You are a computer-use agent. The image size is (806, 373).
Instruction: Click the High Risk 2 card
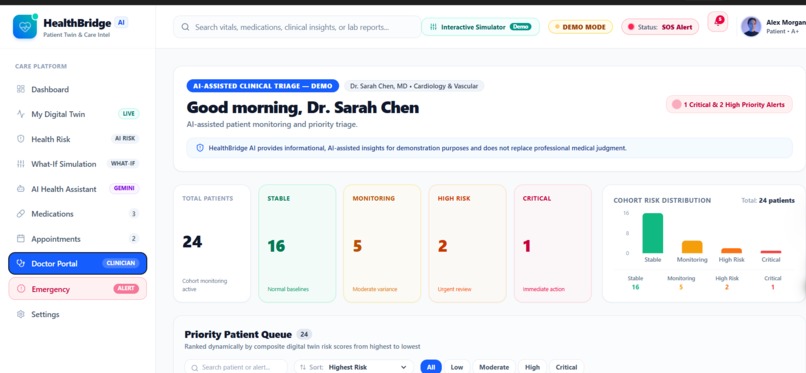pos(467,244)
